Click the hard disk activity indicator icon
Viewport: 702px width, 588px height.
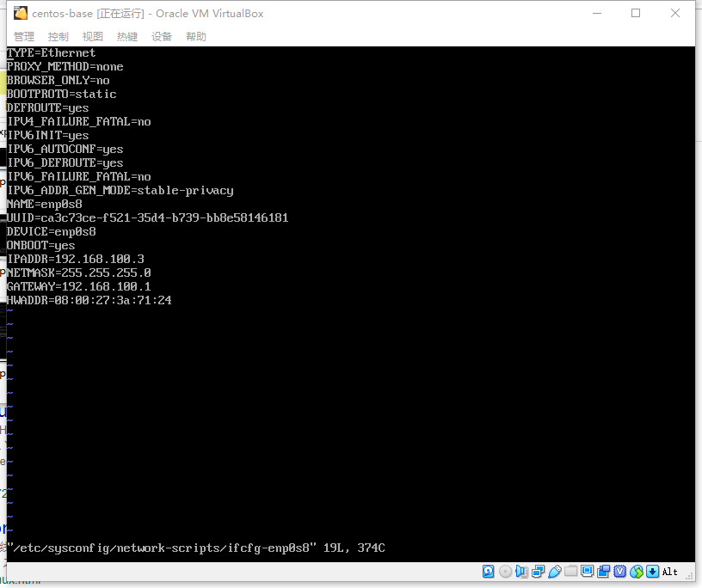pyautogui.click(x=489, y=572)
